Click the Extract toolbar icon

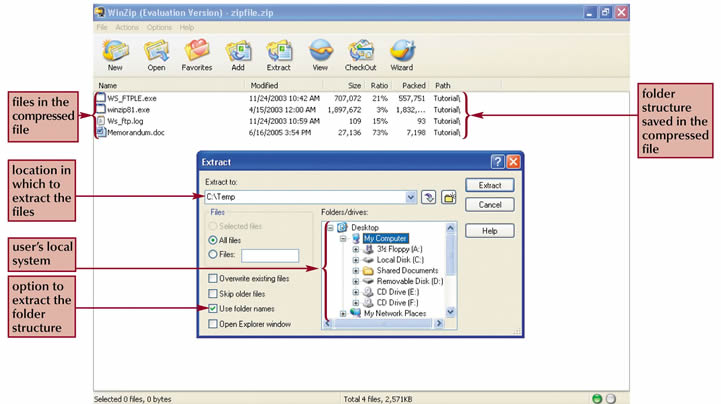pyautogui.click(x=279, y=51)
